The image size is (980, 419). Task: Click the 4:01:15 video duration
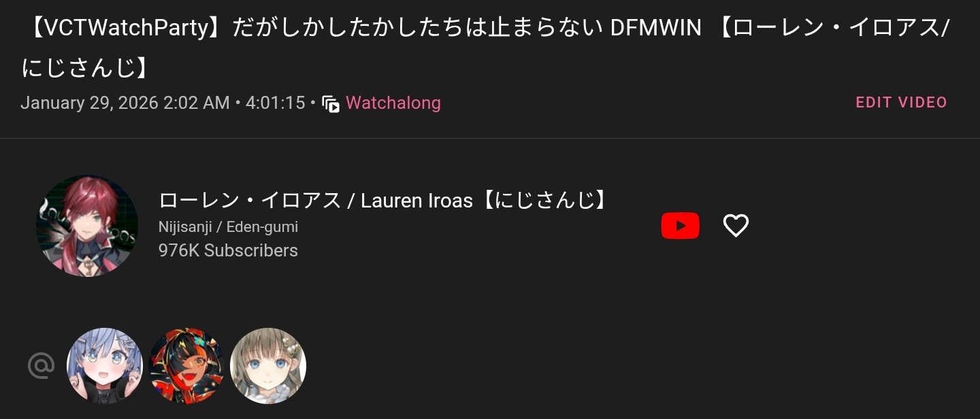[275, 103]
